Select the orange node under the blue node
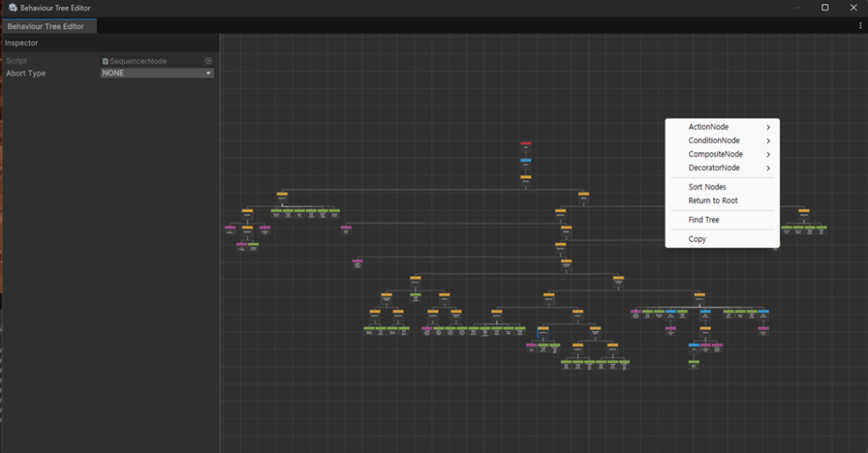 point(526,178)
